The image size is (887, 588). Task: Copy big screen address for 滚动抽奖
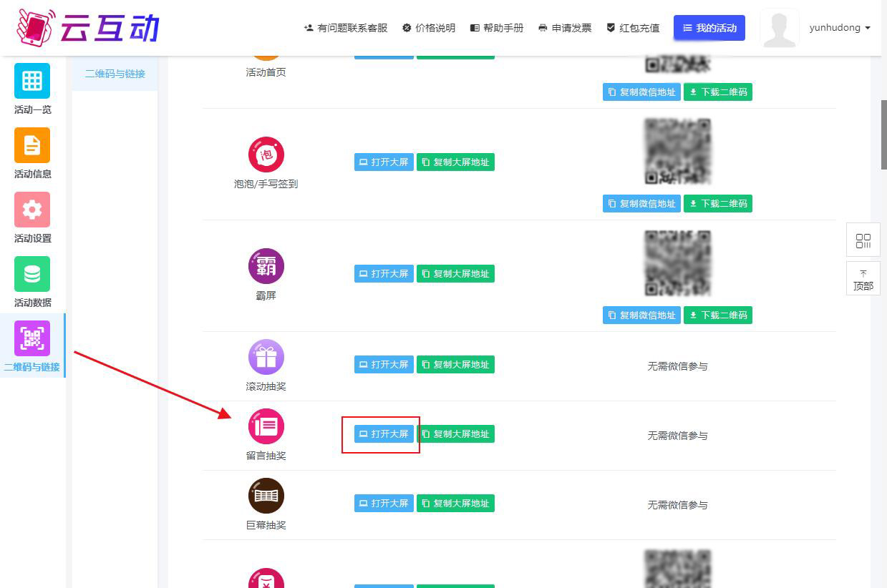pos(456,365)
